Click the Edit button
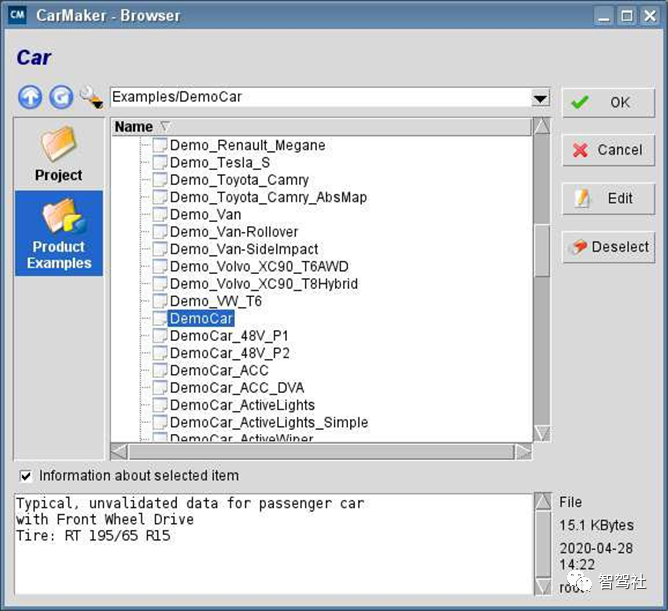Screen dimensions: 668x611 coord(608,199)
